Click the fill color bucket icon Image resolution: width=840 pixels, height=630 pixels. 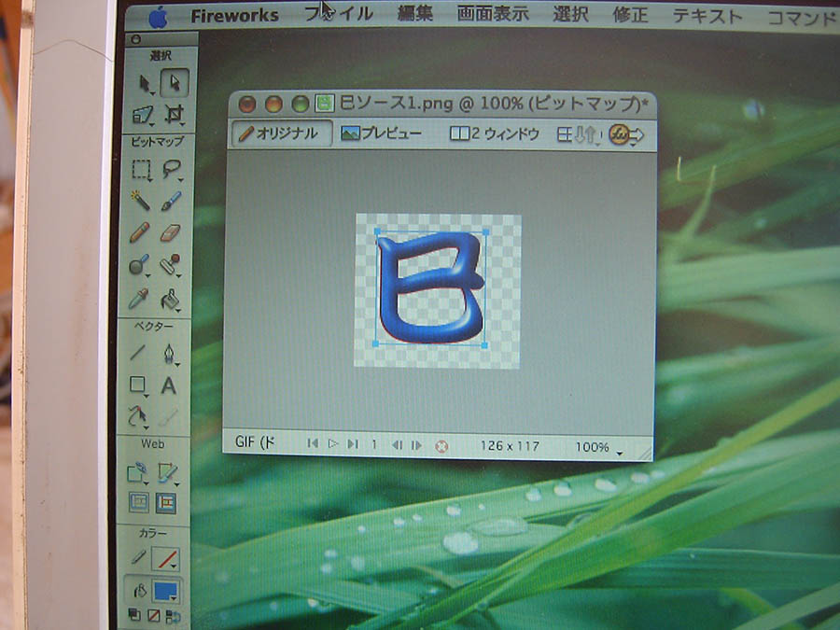pos(138,591)
